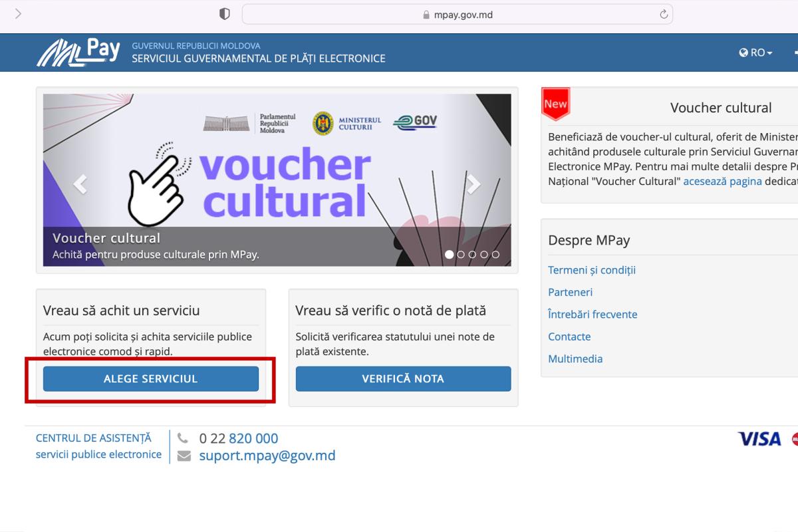Click the browser forward navigation chevron
Screen dimensions: 798x532
tap(18, 14)
